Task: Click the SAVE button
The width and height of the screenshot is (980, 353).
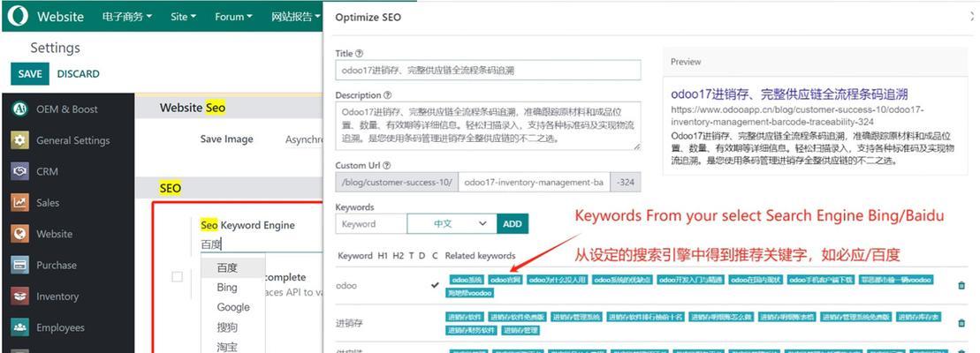Action: (x=30, y=73)
